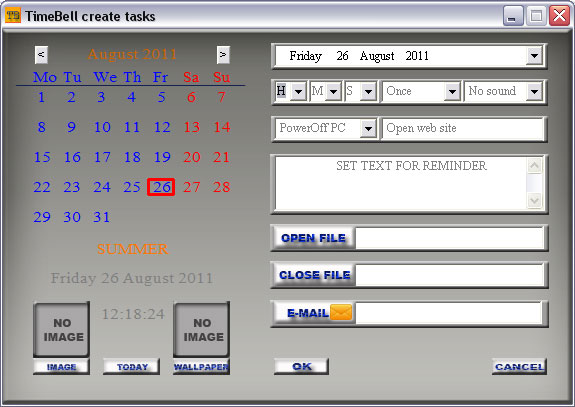Click the CANCEL button
This screenshot has height=407, width=575.
[x=519, y=366]
